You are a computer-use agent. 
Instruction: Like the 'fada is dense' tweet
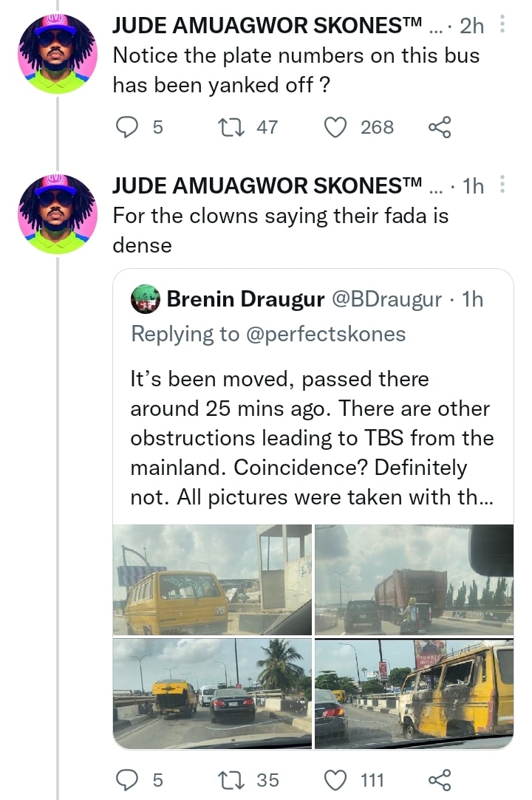click(337, 779)
